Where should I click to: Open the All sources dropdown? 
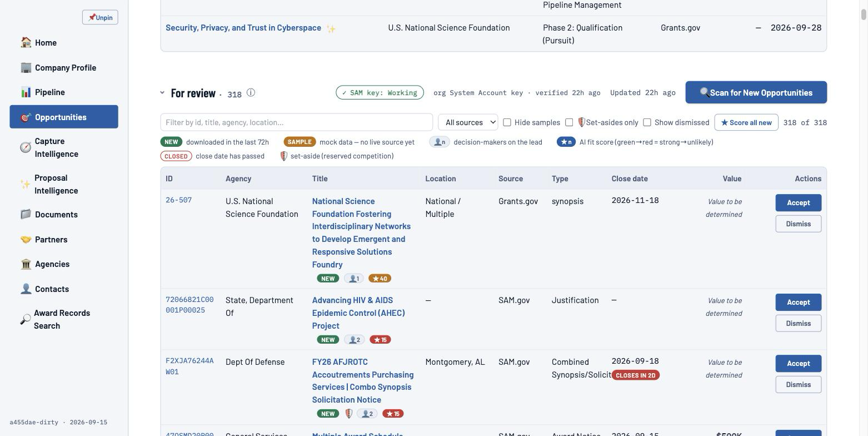click(468, 122)
